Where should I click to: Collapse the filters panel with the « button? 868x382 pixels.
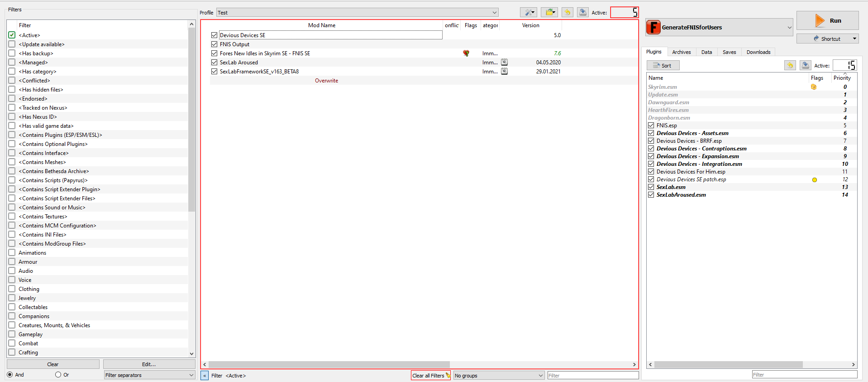click(x=205, y=375)
